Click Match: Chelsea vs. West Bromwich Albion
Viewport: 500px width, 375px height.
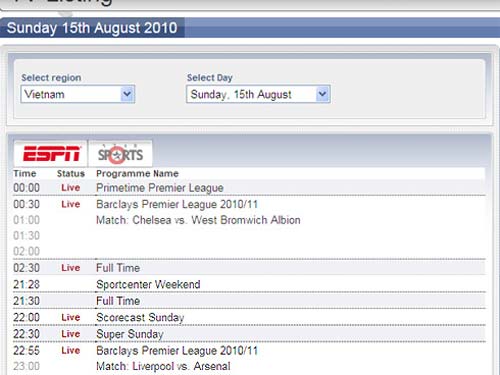(198, 220)
